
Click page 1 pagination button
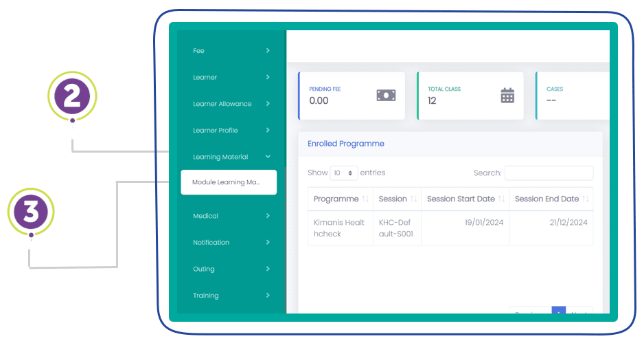tap(558, 313)
